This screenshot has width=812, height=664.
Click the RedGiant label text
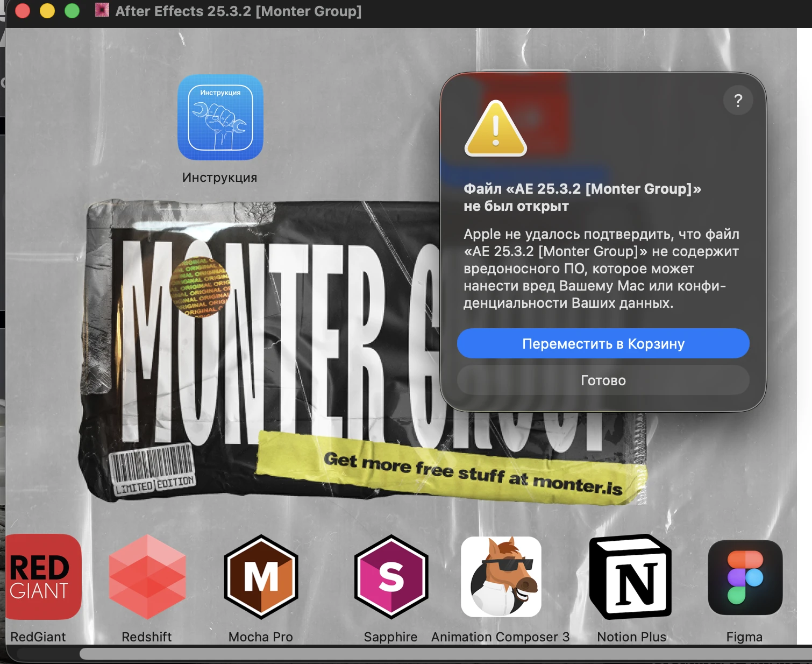coord(38,637)
